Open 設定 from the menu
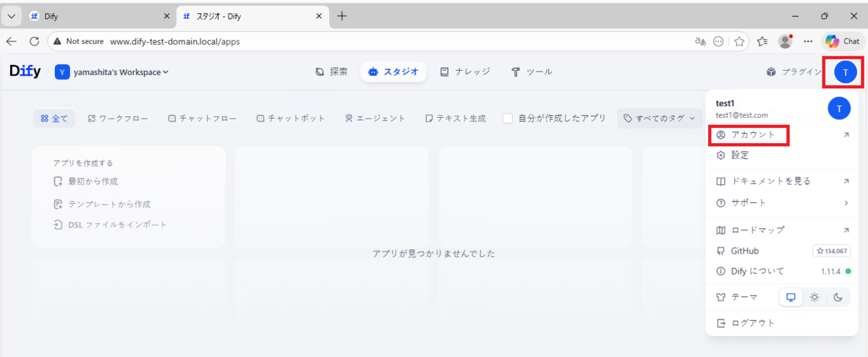 click(783, 155)
